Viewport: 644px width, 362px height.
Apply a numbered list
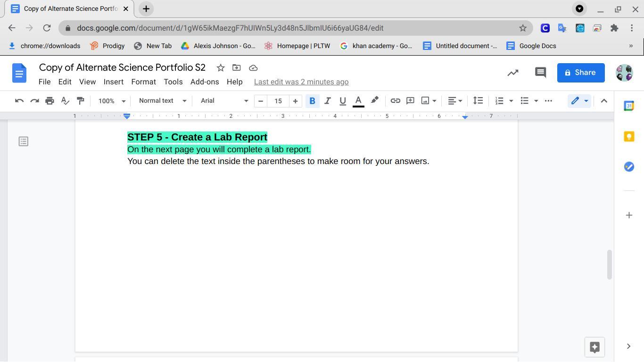[499, 100]
